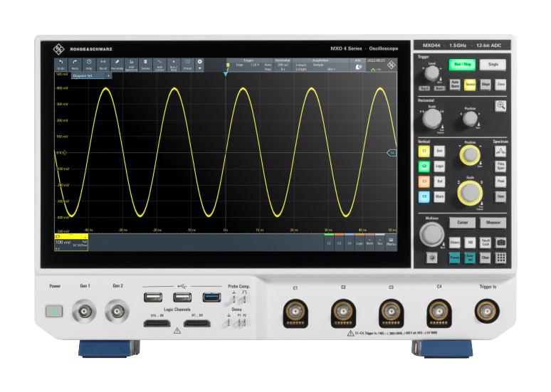Expand the toolbar dropdown arrow below gear

(200, 69)
